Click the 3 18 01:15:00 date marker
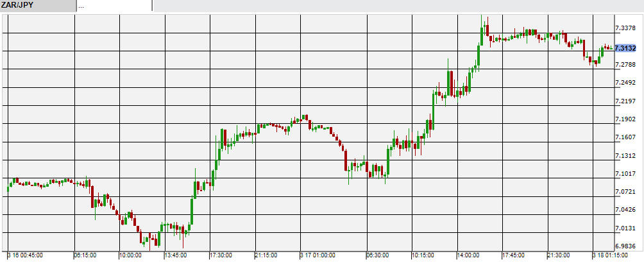The width and height of the screenshot is (644, 265). (610, 255)
